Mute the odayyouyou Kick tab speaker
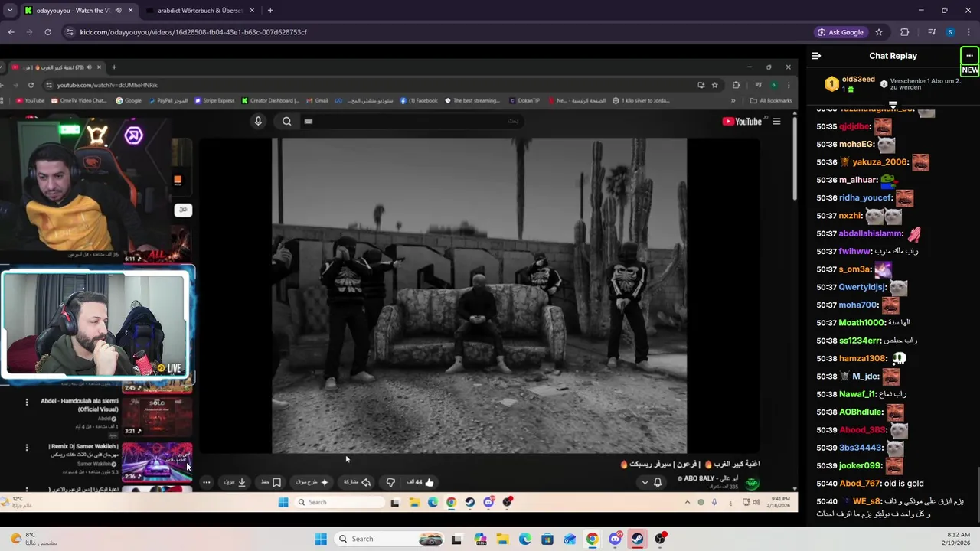980x551 pixels. point(118,11)
